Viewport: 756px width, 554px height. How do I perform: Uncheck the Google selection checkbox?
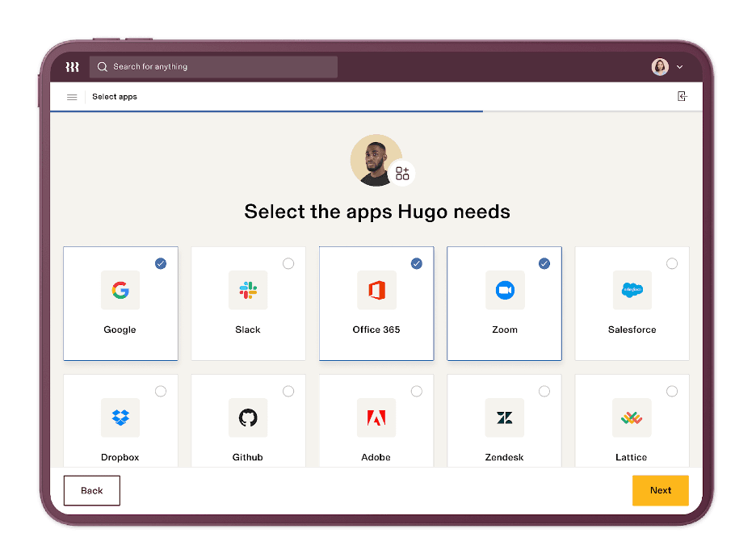tap(161, 263)
